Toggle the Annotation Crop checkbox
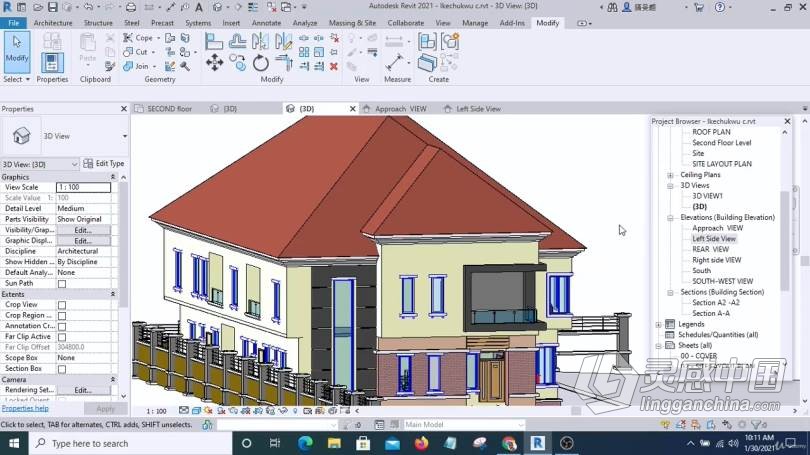Screen dimensions: 810x455 tap(62, 326)
